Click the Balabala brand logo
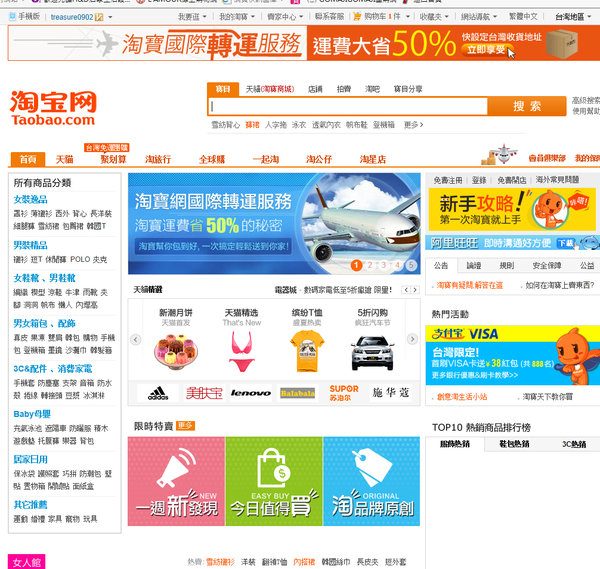Screen dimensions: 600x569 click(298, 393)
